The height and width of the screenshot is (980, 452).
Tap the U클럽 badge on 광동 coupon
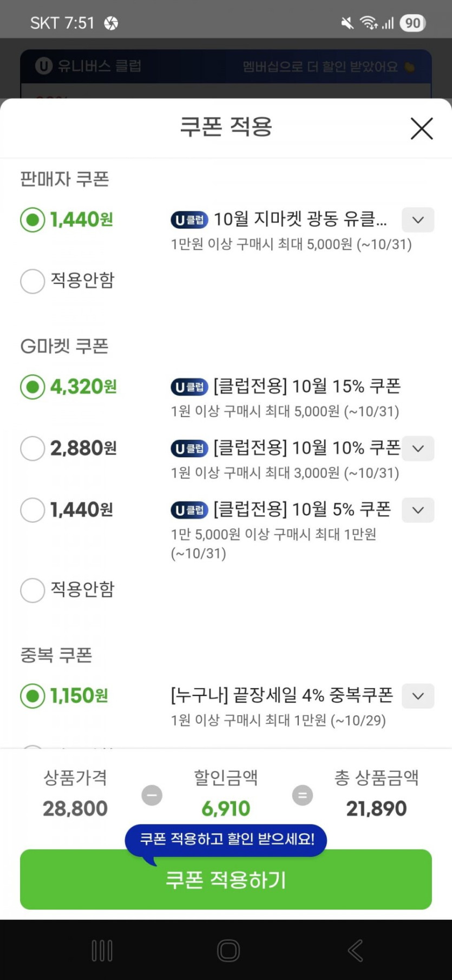[189, 220]
